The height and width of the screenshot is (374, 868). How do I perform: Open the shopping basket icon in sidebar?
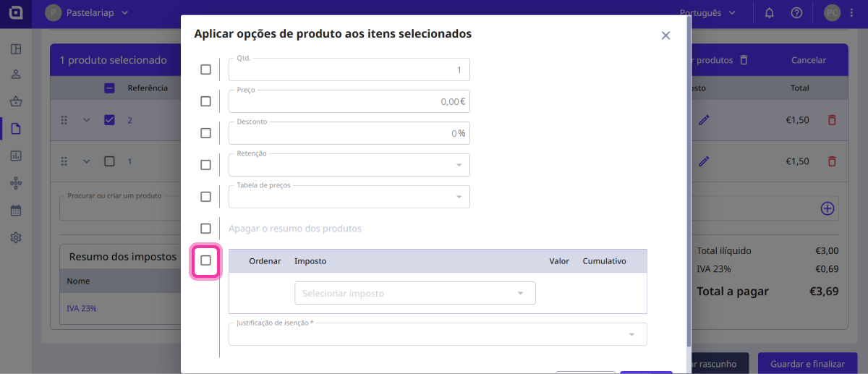(x=16, y=101)
